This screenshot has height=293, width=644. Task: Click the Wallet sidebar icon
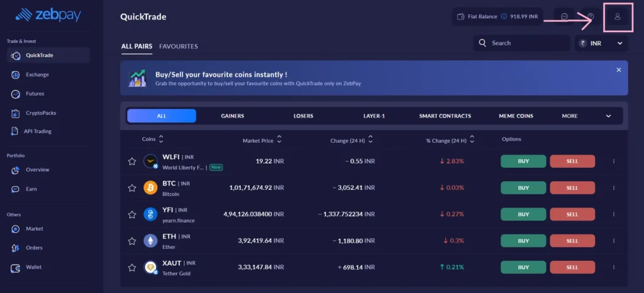16,267
